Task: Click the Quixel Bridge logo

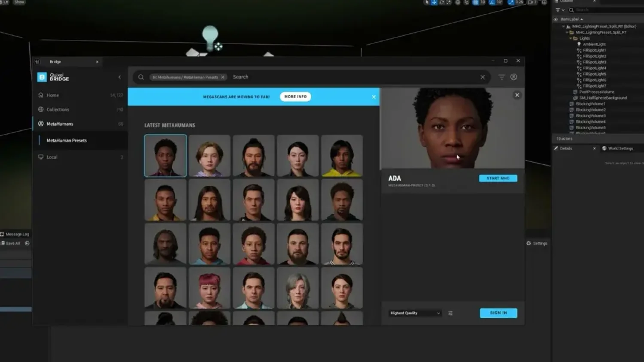Action: [53, 77]
